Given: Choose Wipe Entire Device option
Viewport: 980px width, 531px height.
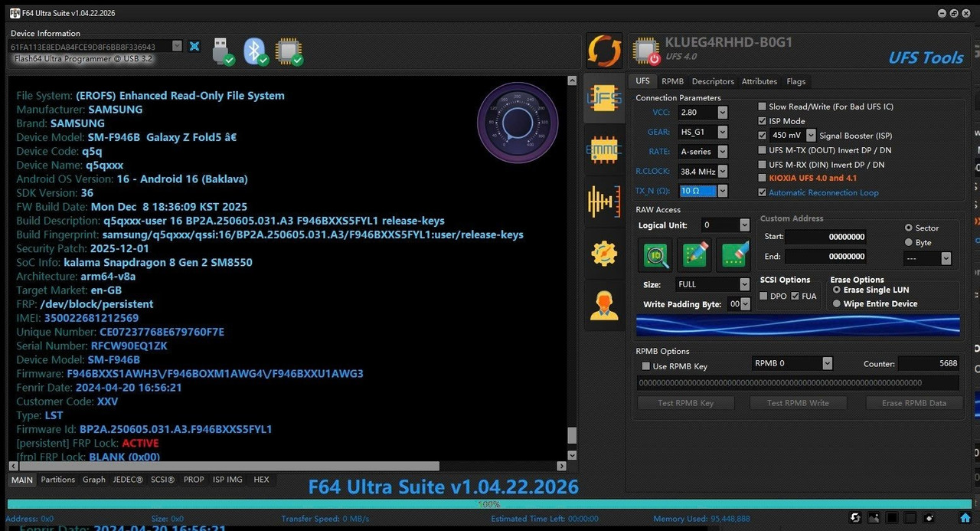Looking at the screenshot, I should 837,303.
